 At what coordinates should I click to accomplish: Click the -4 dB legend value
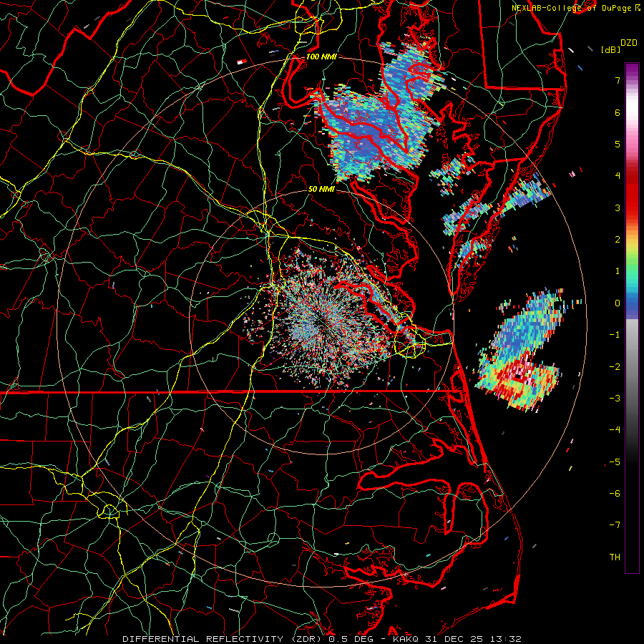(x=615, y=429)
